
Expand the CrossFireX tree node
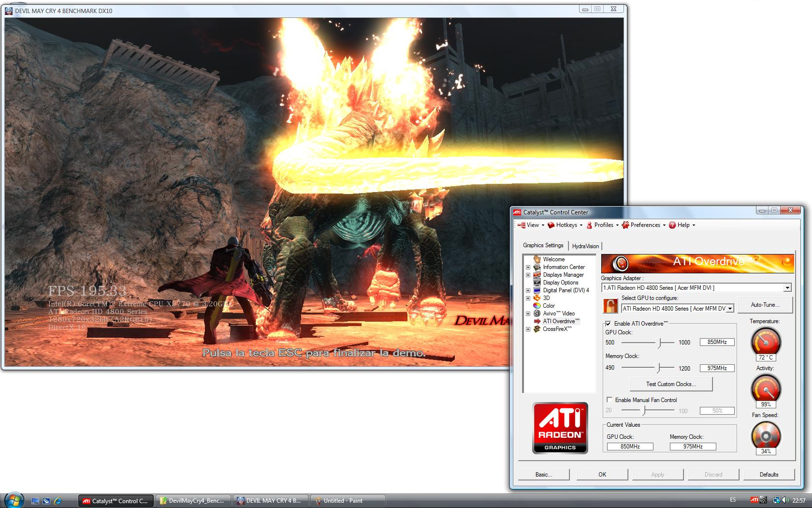tap(528, 329)
